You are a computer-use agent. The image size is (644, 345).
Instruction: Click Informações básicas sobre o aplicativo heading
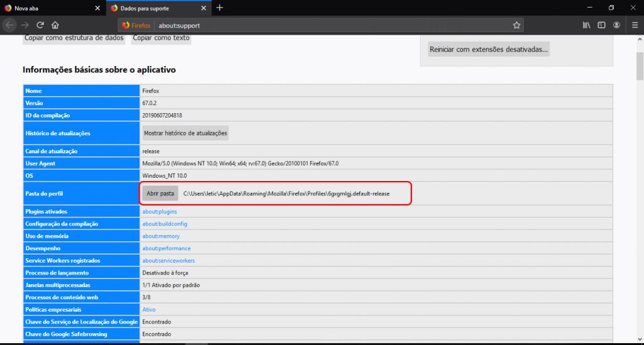click(x=99, y=70)
